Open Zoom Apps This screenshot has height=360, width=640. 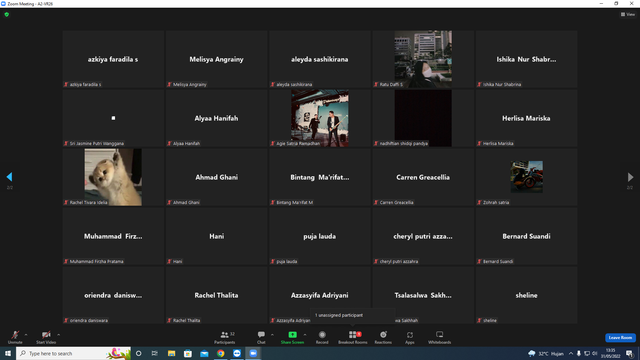pyautogui.click(x=410, y=337)
